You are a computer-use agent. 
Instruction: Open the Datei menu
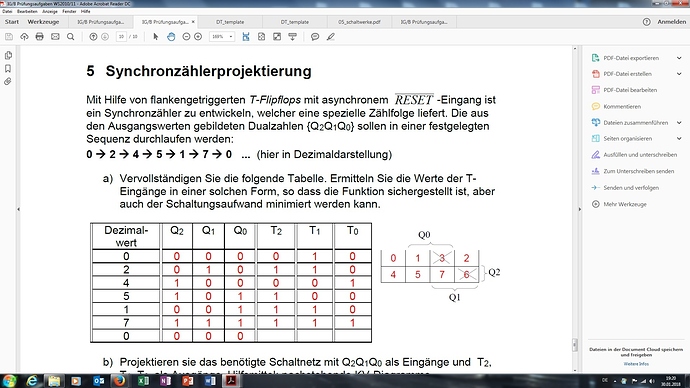click(x=7, y=11)
